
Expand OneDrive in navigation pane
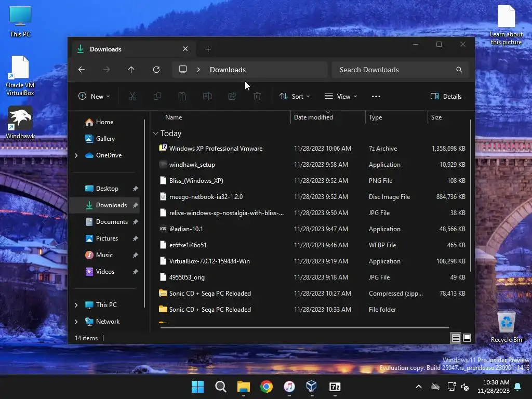coord(76,155)
